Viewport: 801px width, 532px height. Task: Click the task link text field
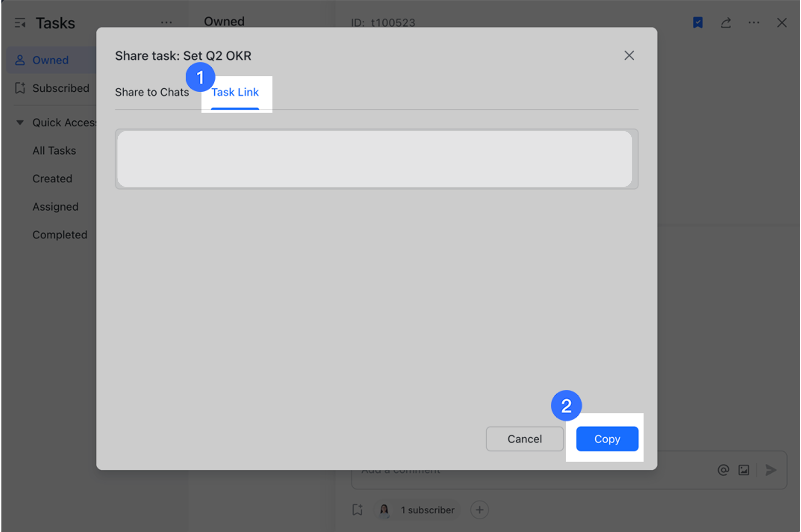[376, 159]
